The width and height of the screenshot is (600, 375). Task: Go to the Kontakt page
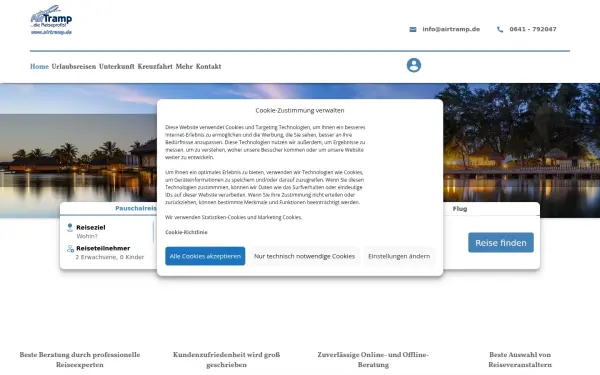point(209,67)
